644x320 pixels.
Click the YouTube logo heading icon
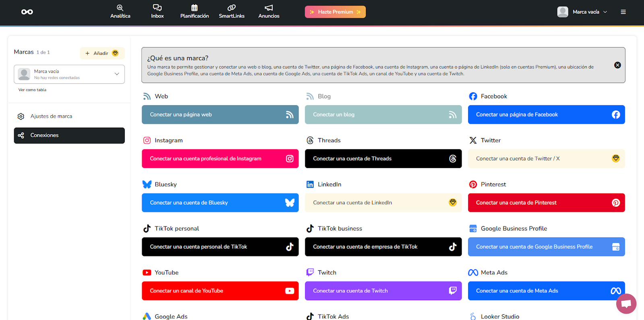[147, 272]
